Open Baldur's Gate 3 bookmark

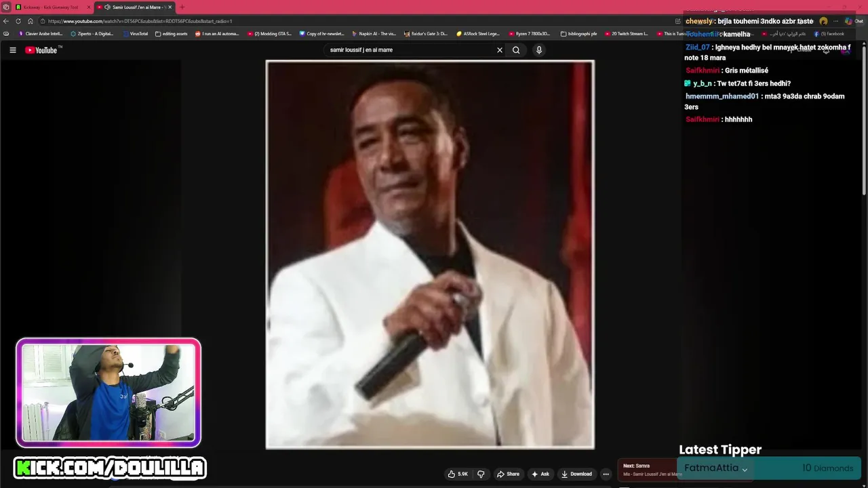(x=426, y=33)
